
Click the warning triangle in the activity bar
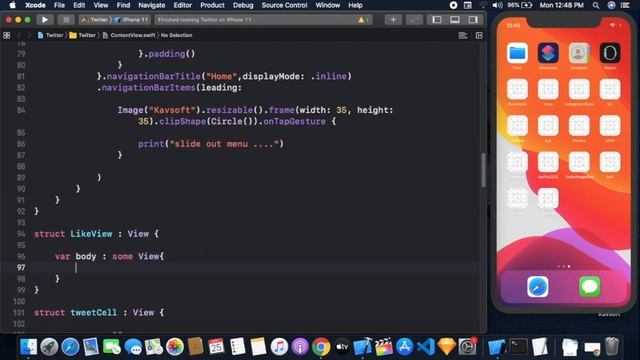(361, 20)
